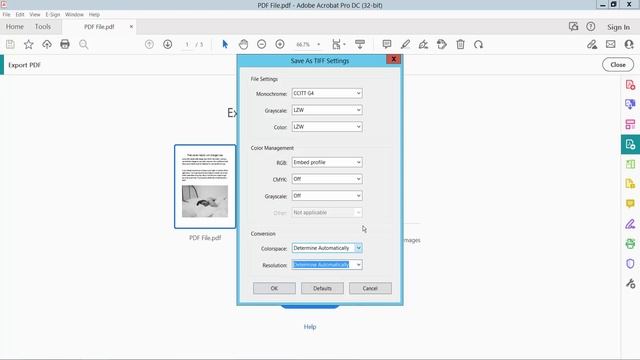Open Create PDF tool in right sidebar
640x360 pixels.
tap(630, 85)
